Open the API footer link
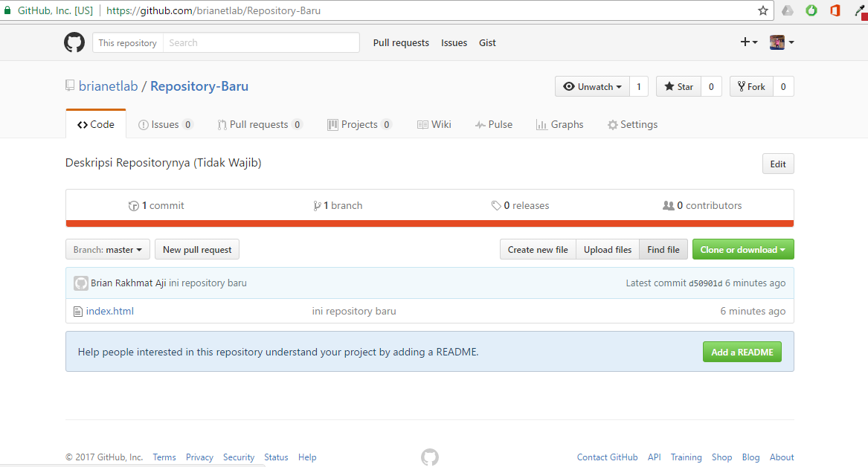This screenshot has height=467, width=868. pos(655,457)
